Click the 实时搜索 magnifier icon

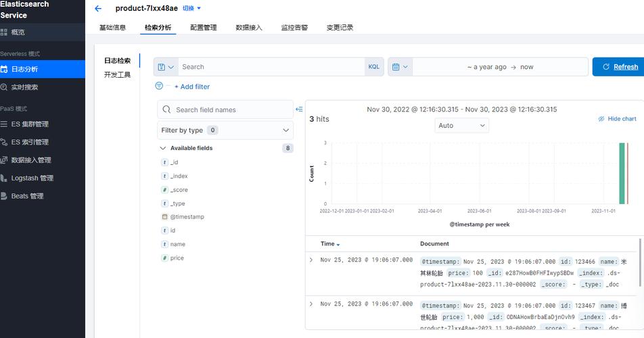coord(3,87)
